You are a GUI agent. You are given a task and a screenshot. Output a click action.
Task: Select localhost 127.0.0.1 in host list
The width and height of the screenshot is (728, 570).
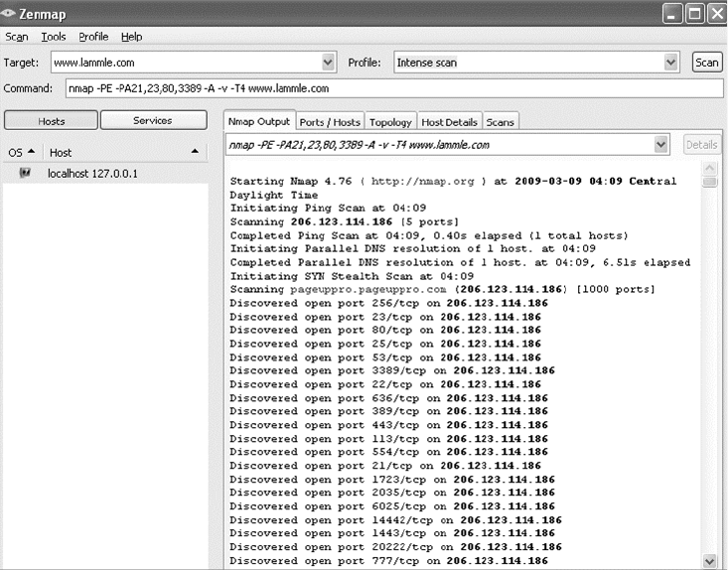105,173
